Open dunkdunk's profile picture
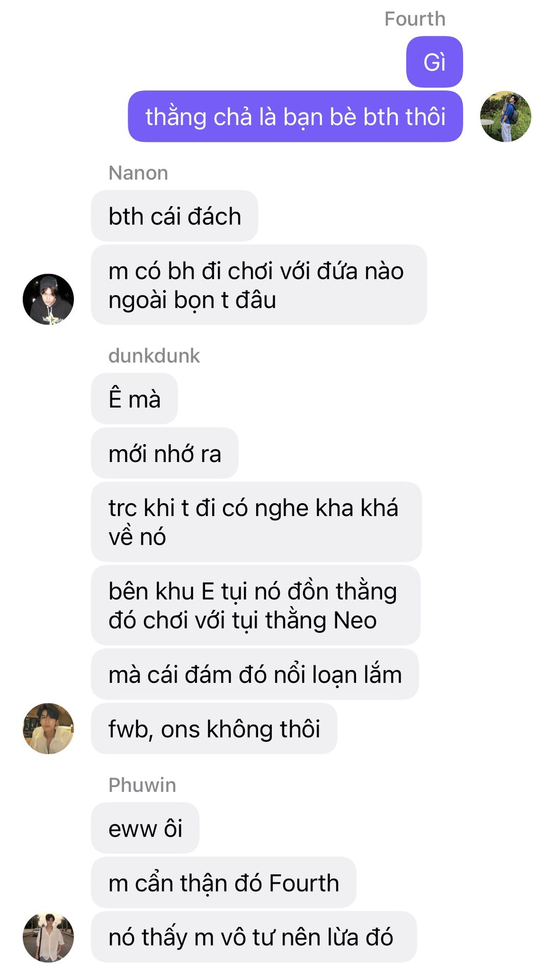This screenshot has width=554, height=980. pyautogui.click(x=48, y=728)
